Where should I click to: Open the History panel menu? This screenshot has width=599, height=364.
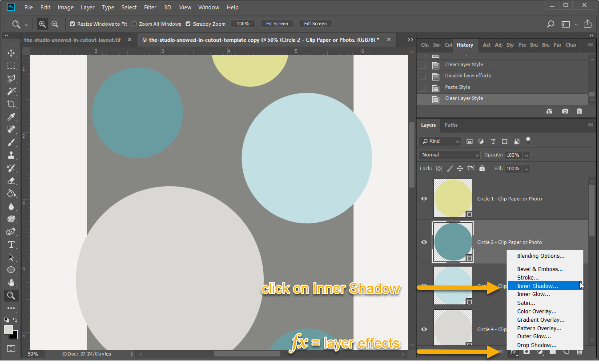point(590,45)
